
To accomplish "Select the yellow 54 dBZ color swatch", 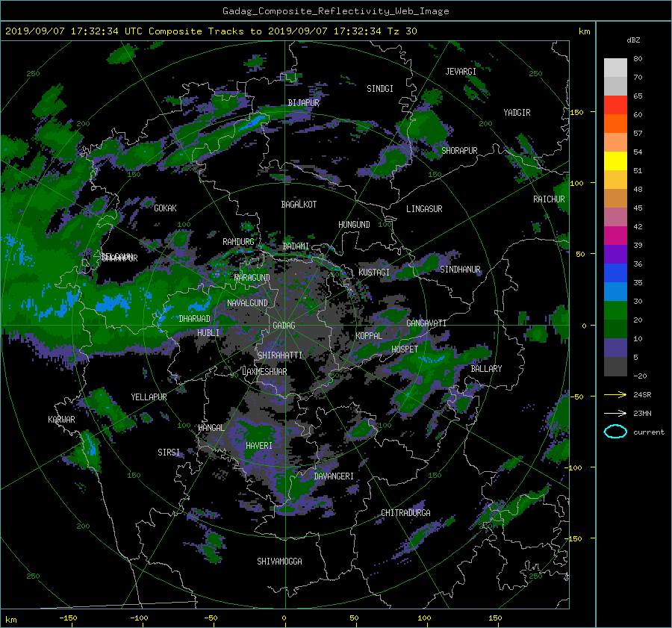I will (x=615, y=161).
